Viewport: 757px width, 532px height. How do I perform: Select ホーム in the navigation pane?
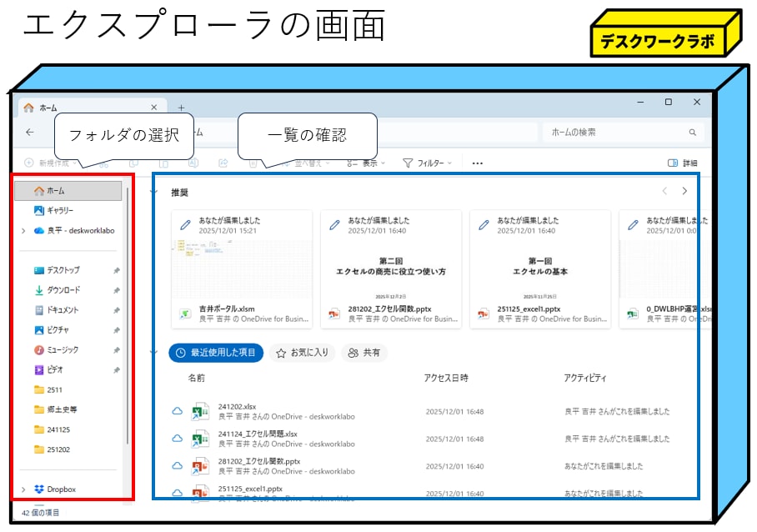click(68, 191)
